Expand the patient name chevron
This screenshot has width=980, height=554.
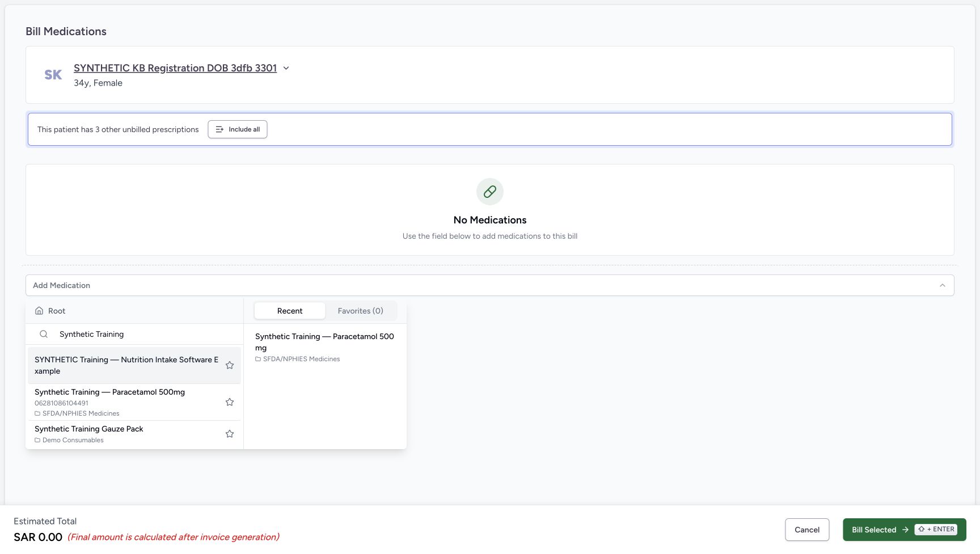pyautogui.click(x=286, y=68)
